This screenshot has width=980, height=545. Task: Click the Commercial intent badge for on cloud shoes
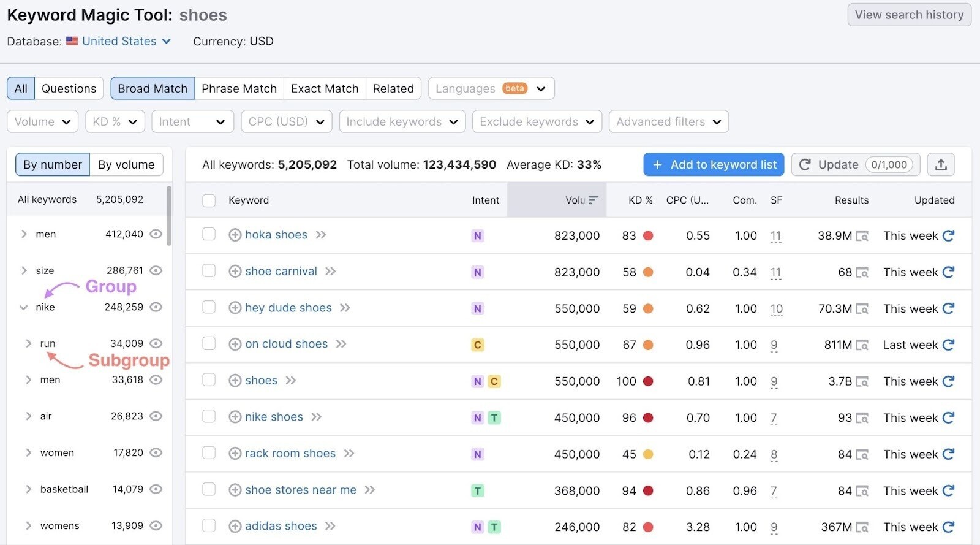(478, 345)
